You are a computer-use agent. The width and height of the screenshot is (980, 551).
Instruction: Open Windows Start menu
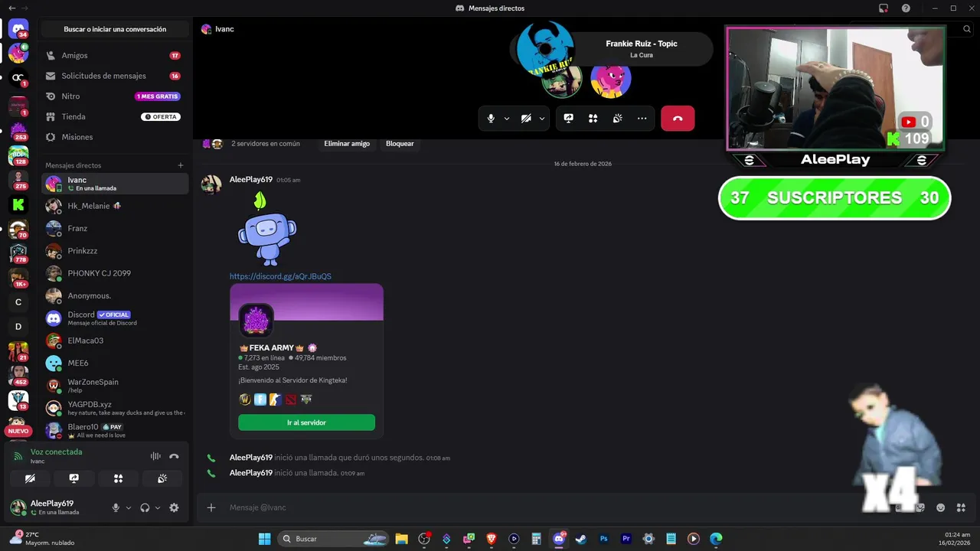click(x=264, y=539)
